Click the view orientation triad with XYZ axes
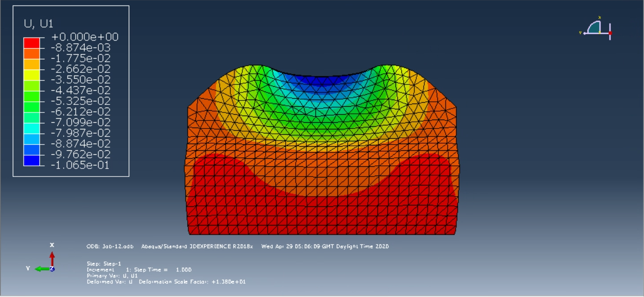 pyautogui.click(x=41, y=258)
